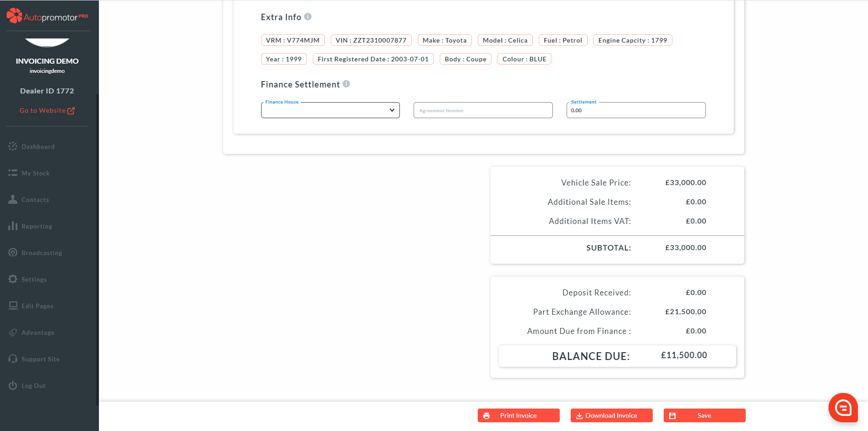Click the Settings gear icon
This screenshot has width=868, height=431.
[13, 279]
